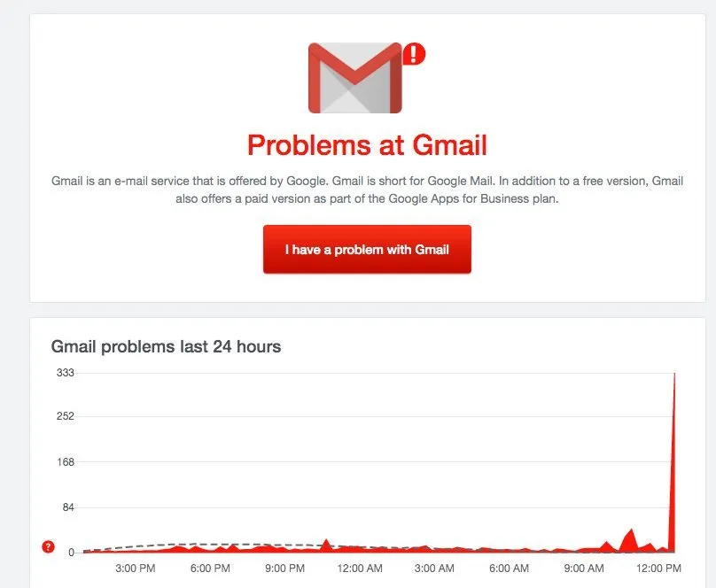Open the red question mark help icon
Image resolution: width=716 pixels, height=588 pixels.
pos(48,546)
